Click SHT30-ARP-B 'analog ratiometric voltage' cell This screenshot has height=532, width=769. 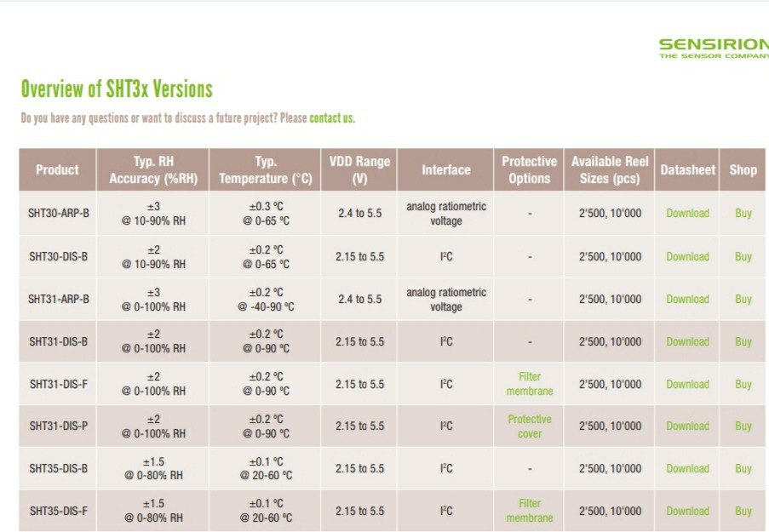pos(445,214)
